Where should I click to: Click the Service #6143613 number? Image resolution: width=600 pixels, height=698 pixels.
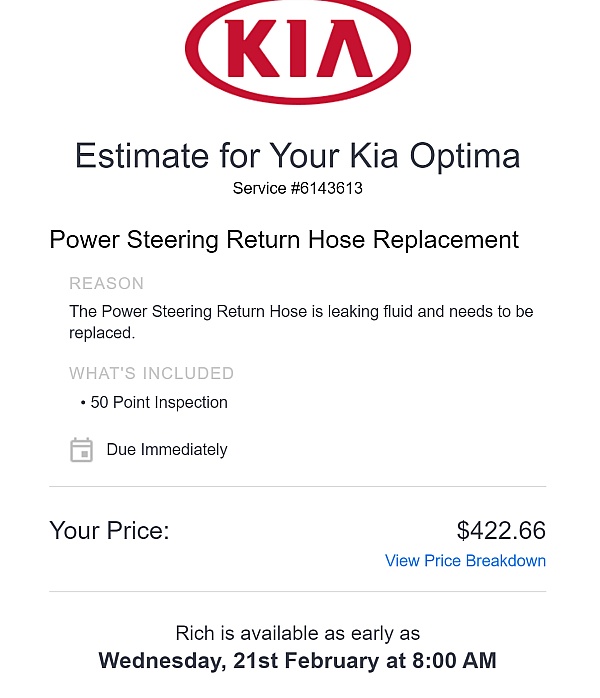298,188
